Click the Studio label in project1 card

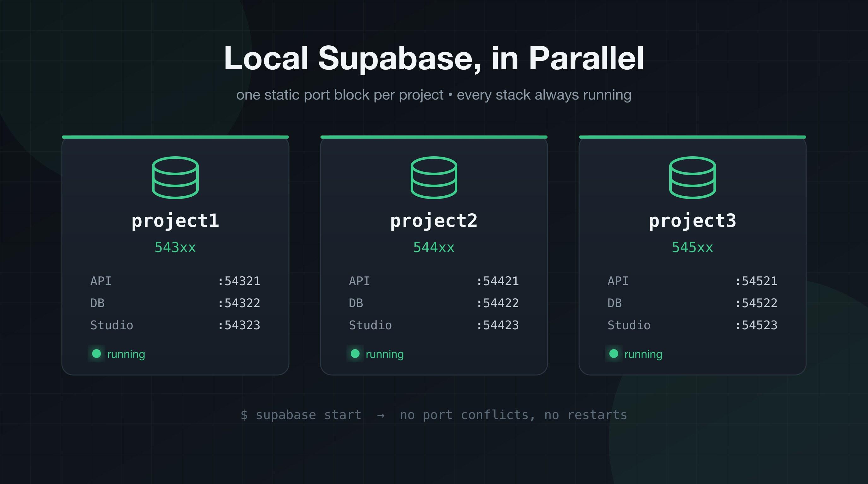click(112, 325)
